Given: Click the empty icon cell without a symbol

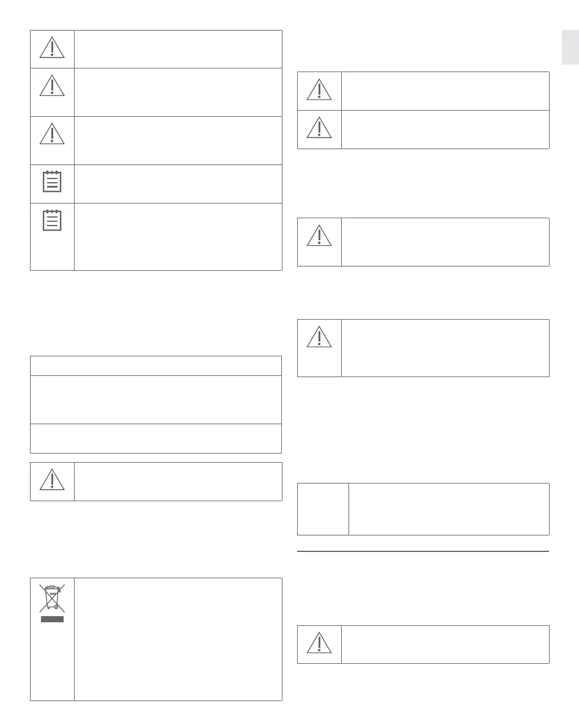Looking at the screenshot, I should pyautogui.click(x=323, y=509).
